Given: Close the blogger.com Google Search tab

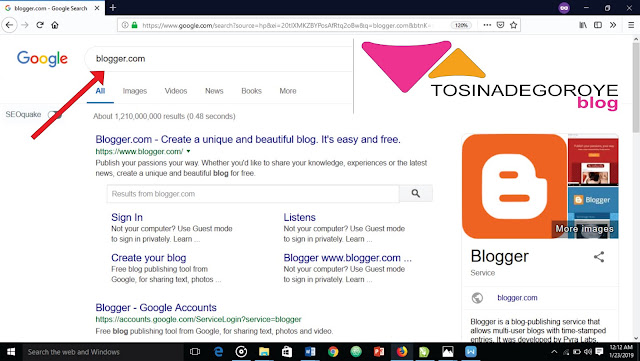Looking at the screenshot, I should (97, 8).
